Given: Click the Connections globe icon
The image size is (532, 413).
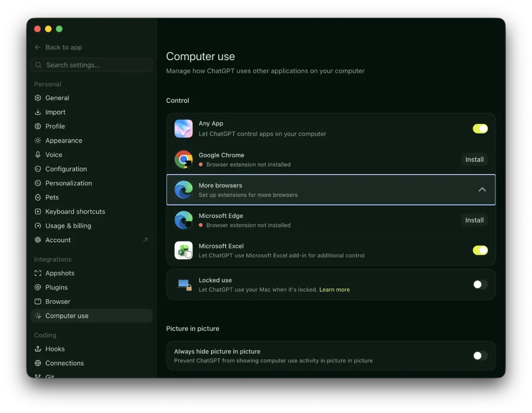Looking at the screenshot, I should (38, 363).
